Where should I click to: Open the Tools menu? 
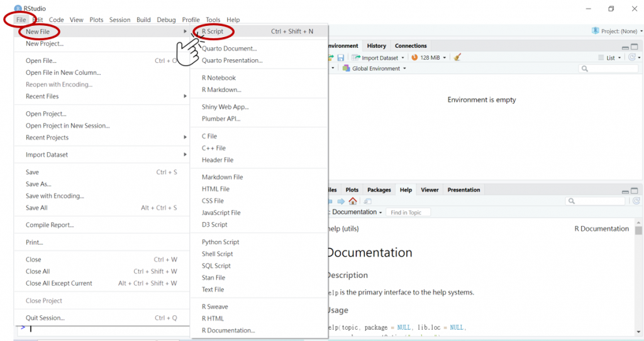pyautogui.click(x=213, y=20)
